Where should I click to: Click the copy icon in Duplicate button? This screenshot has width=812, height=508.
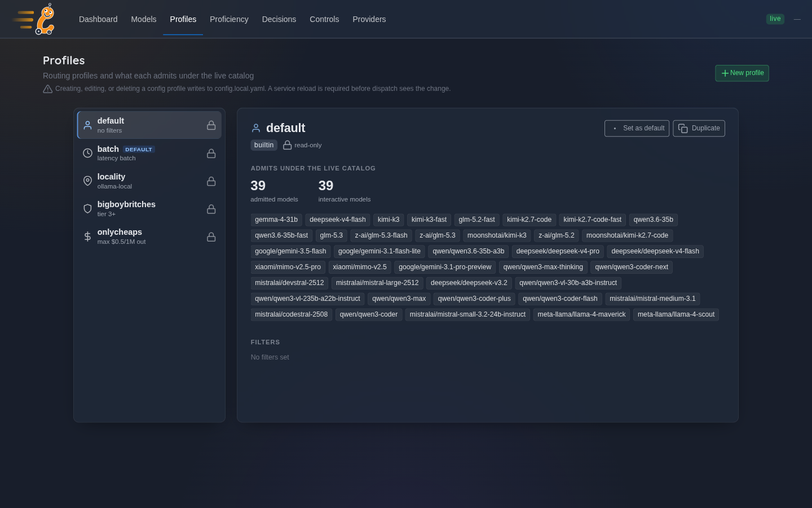(x=683, y=128)
